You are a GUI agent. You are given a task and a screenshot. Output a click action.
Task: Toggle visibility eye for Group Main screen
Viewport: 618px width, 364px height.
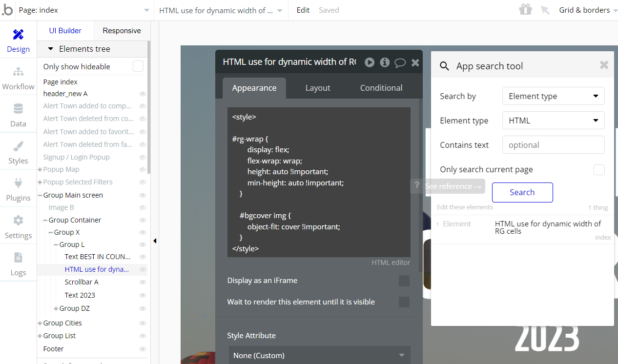[143, 195]
